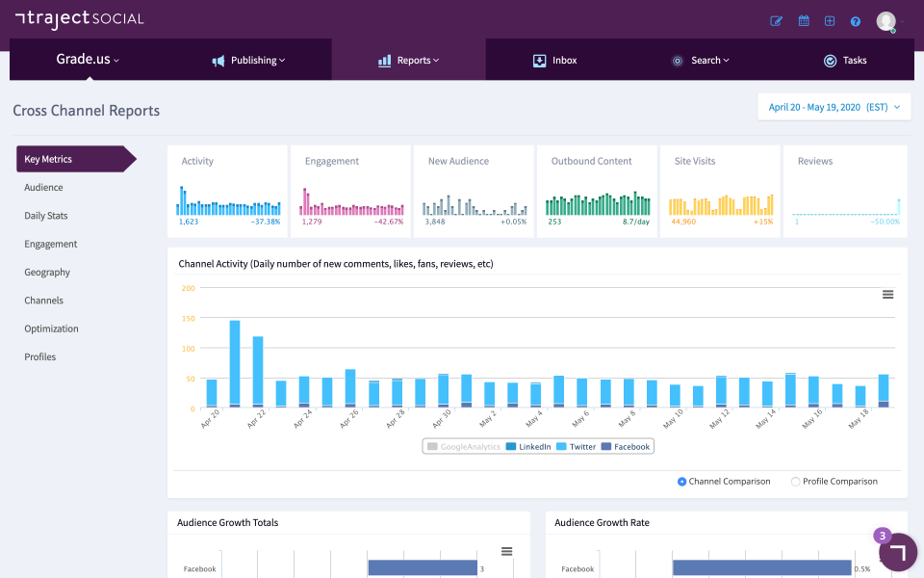Click the plus-box add icon
The height and width of the screenshot is (578, 924).
(x=830, y=21)
